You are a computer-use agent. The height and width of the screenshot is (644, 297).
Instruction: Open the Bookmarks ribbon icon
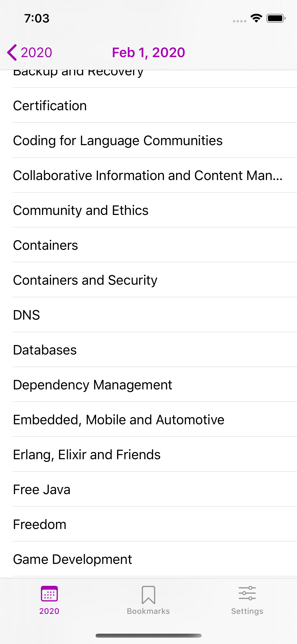(148, 595)
